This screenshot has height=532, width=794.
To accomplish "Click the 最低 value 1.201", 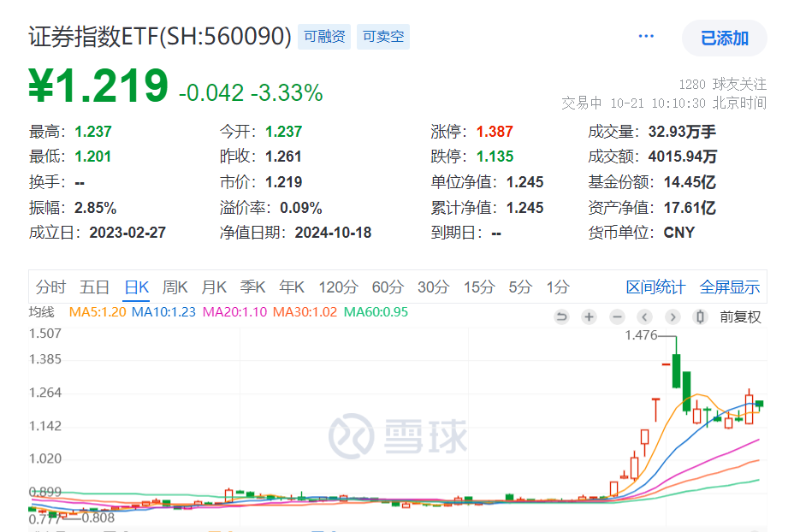I will coord(92,157).
